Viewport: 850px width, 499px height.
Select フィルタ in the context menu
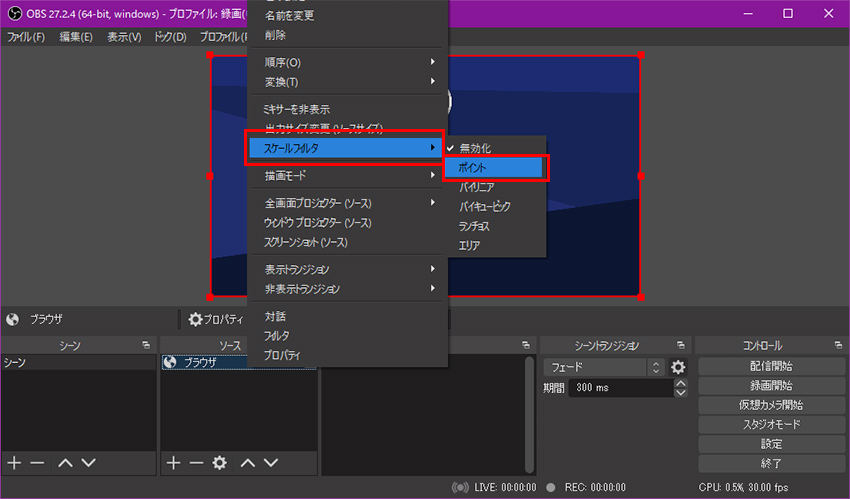coord(278,336)
